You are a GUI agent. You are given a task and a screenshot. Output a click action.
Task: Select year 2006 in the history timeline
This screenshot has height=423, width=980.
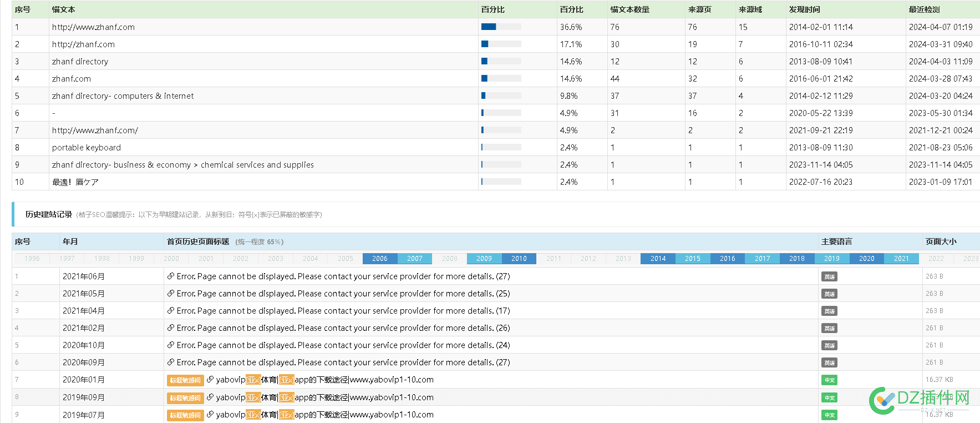[x=380, y=259]
